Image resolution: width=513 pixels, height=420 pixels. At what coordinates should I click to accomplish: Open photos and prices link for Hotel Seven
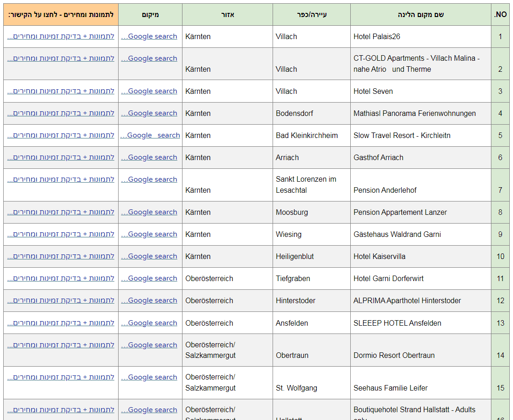pos(61,91)
